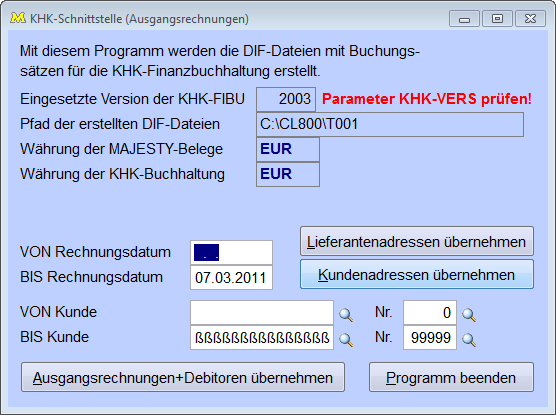Click the label Währung der MAJESTY-Belege
The width and height of the screenshot is (556, 415).
click(x=121, y=149)
